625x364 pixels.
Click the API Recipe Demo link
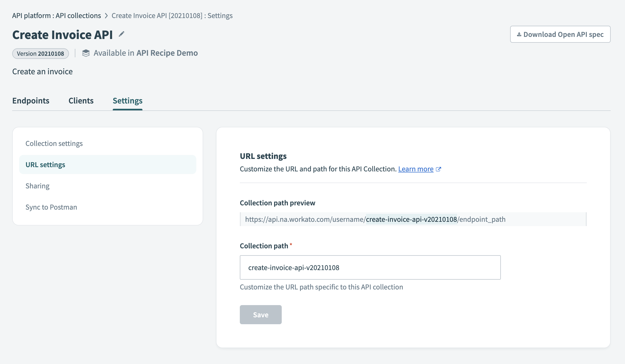(167, 53)
